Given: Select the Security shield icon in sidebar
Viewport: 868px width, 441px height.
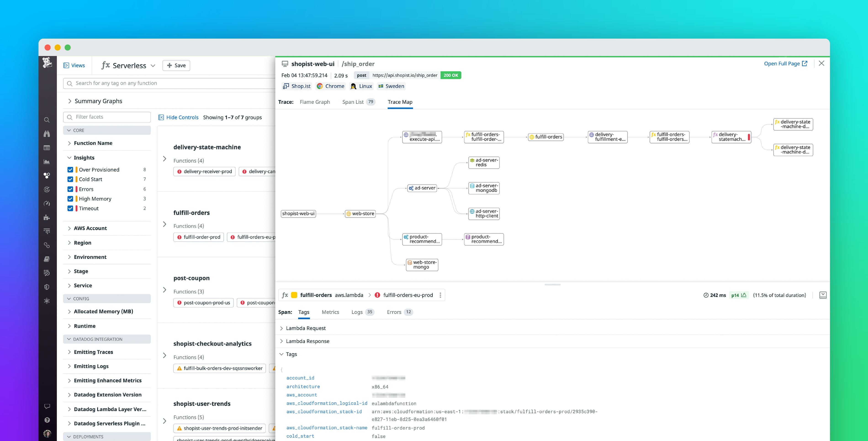Looking at the screenshot, I should tap(47, 287).
